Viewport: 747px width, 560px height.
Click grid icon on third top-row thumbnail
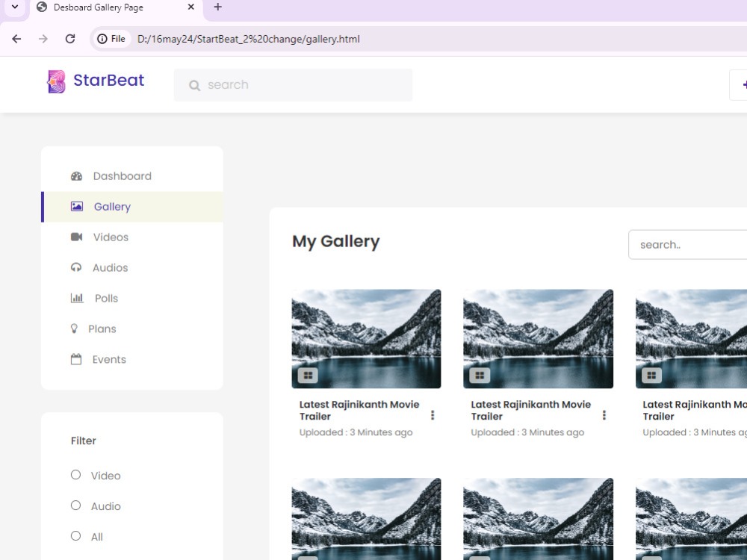651,376
